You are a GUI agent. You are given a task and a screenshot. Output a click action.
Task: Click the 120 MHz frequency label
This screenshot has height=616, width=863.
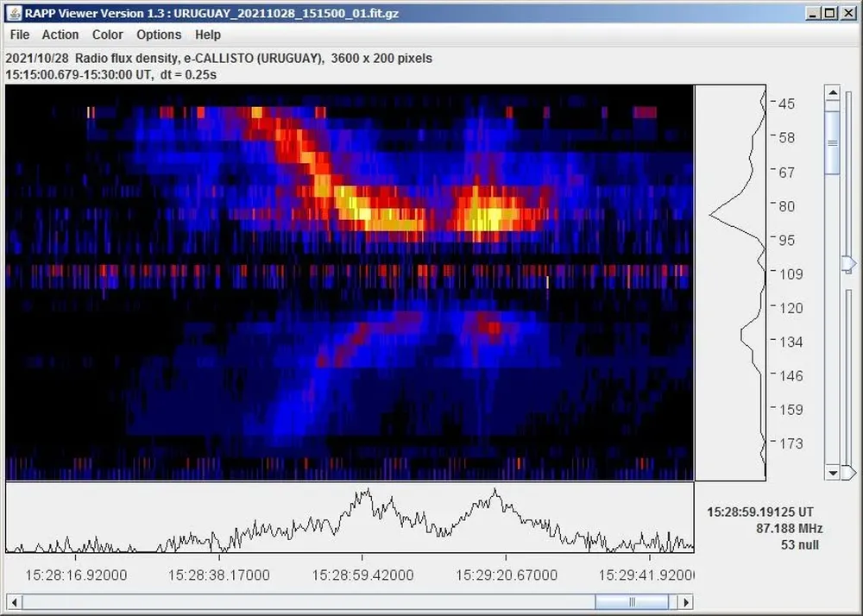click(x=791, y=308)
